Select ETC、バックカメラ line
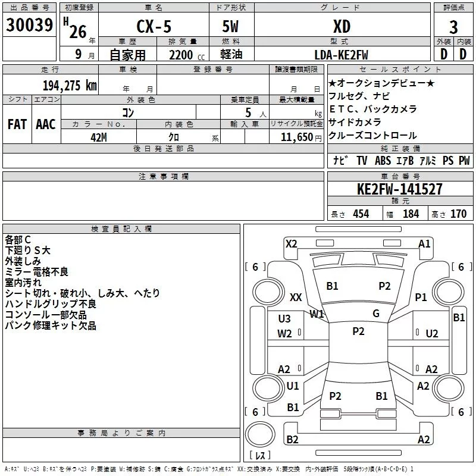 point(373,109)
